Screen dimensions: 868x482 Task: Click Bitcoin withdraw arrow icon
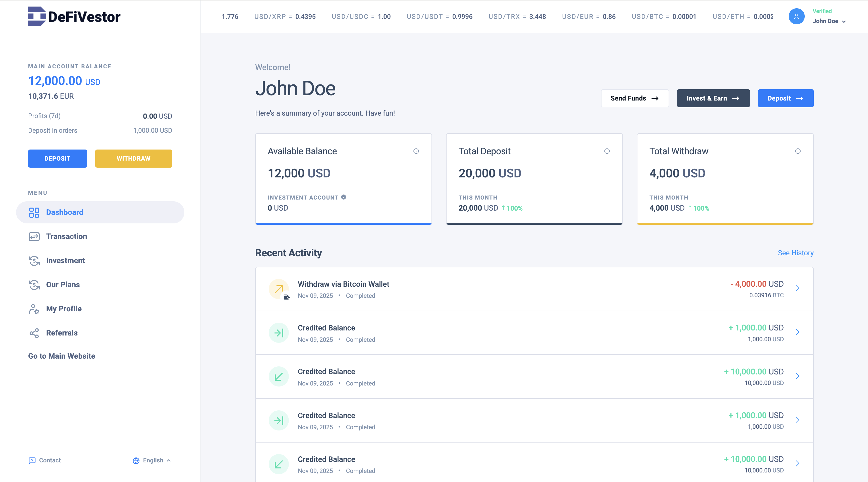(x=279, y=289)
